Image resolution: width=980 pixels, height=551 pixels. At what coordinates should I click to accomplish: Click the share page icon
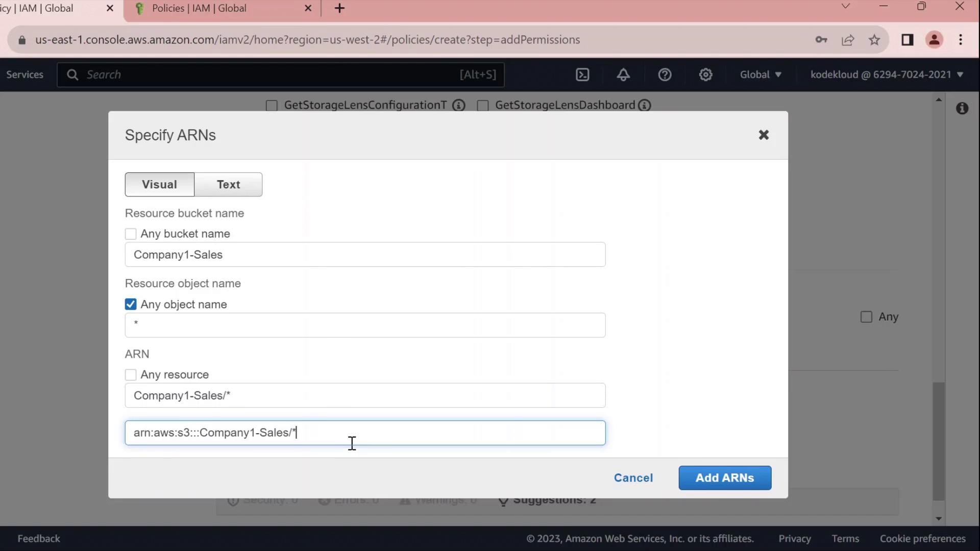[848, 40]
